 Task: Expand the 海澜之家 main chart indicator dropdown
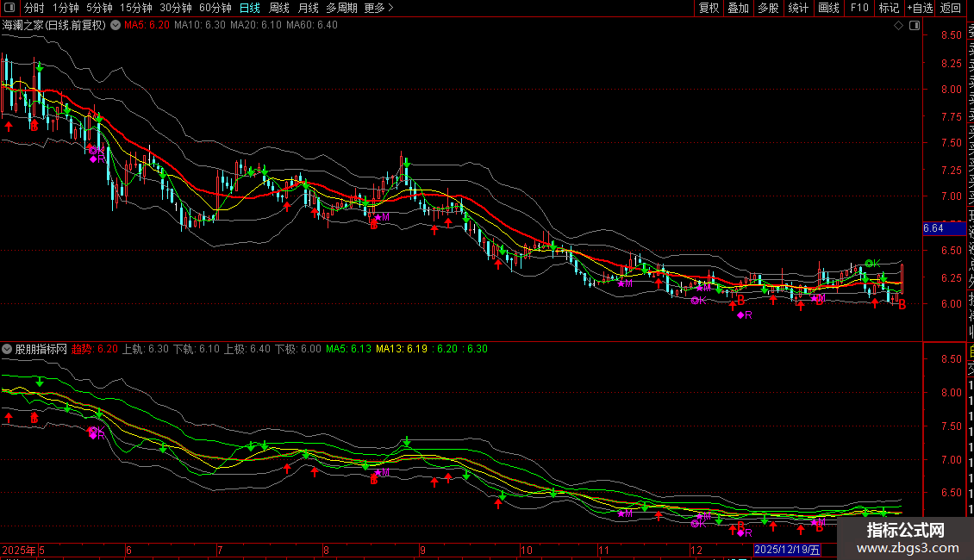coord(115,25)
